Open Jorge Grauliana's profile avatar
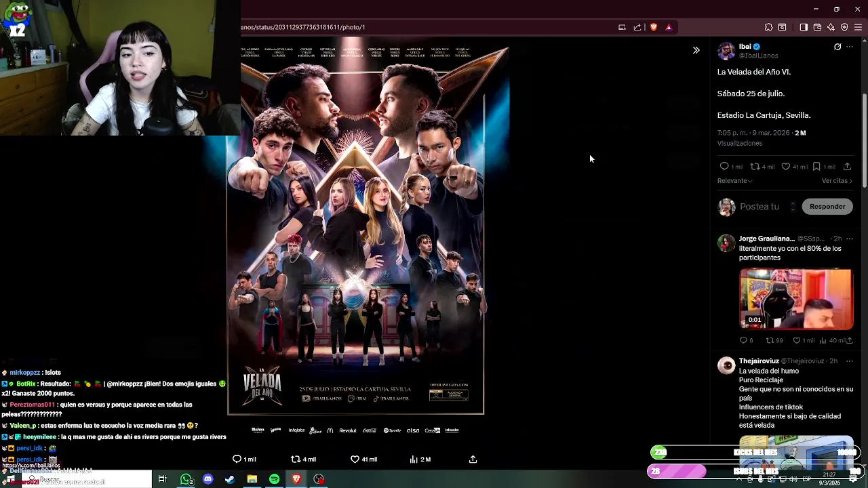 [x=726, y=243]
